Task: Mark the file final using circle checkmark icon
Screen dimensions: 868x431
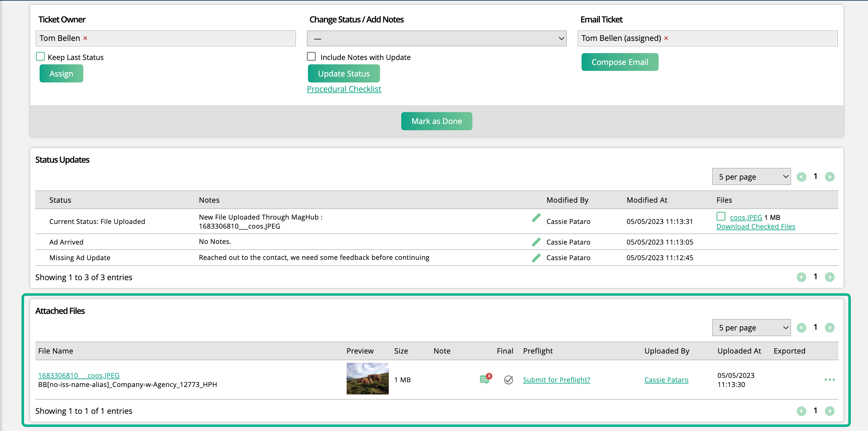Action: coord(509,380)
